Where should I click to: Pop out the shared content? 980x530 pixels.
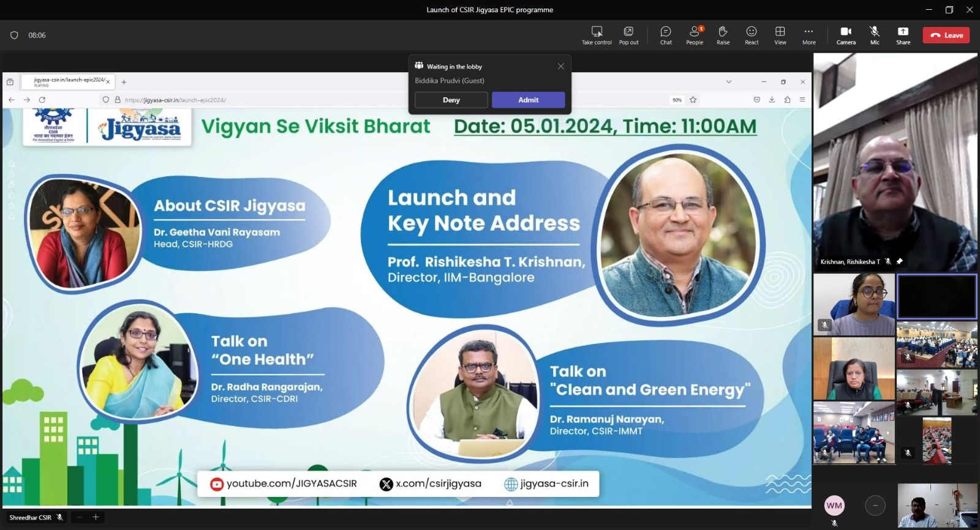tap(628, 35)
